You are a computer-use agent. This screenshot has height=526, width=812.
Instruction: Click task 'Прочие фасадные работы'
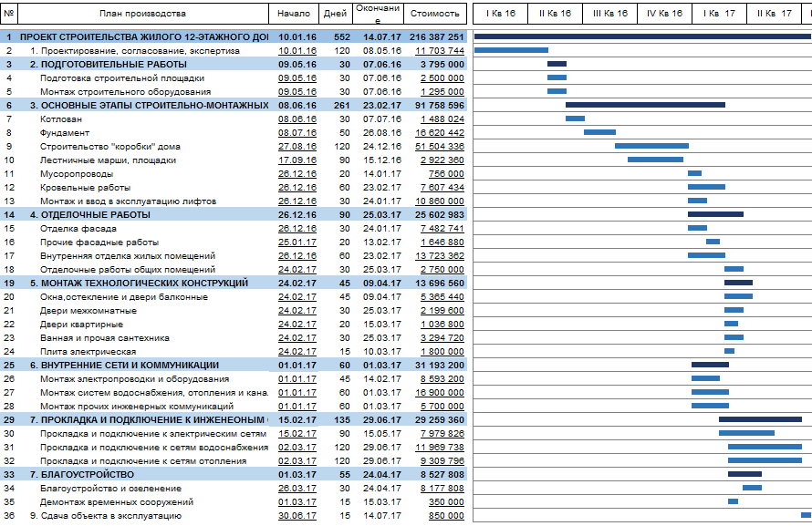point(99,242)
